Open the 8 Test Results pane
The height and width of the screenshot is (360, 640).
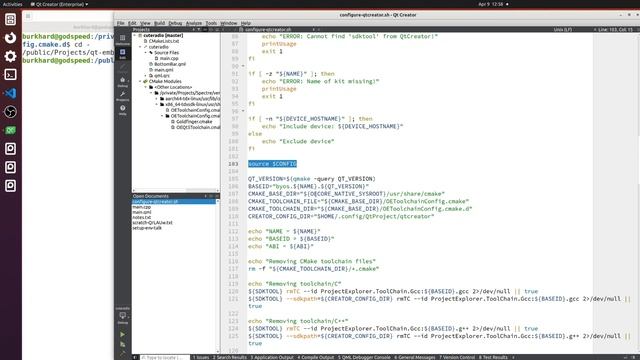coord(493,357)
